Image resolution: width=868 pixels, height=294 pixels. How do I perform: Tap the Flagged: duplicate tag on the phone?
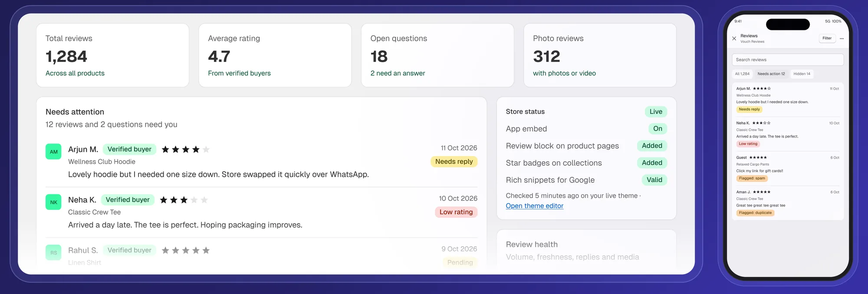coord(755,213)
